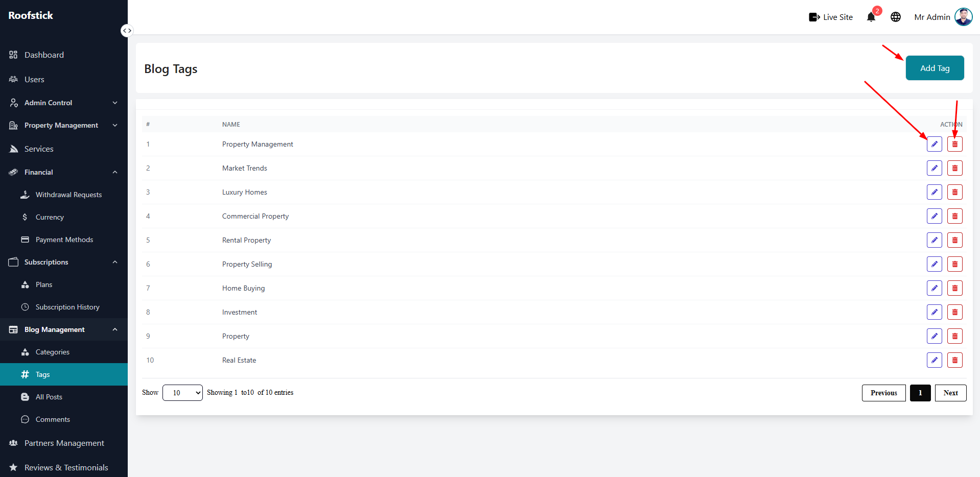Screen dimensions: 980x477
Task: Open blog Comments page
Action: coord(64,419)
